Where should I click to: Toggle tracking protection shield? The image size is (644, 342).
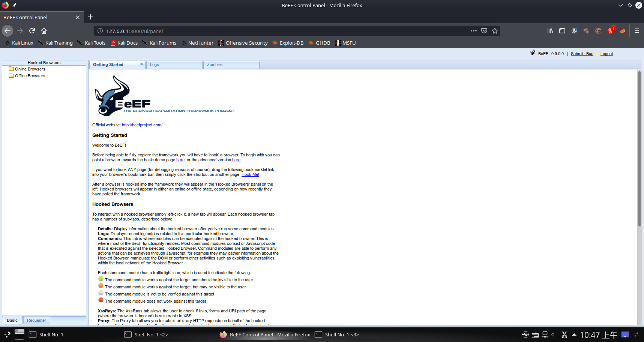pyautogui.click(x=484, y=31)
